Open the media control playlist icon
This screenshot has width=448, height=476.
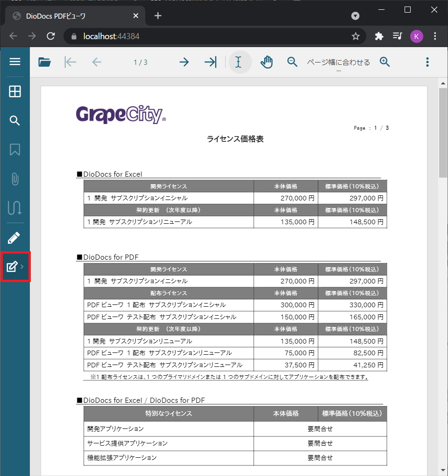(397, 36)
